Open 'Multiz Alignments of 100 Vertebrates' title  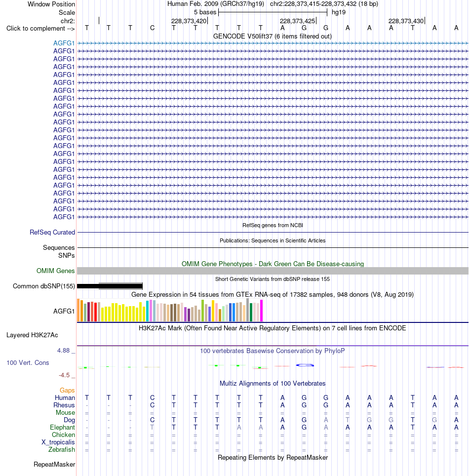click(x=273, y=383)
